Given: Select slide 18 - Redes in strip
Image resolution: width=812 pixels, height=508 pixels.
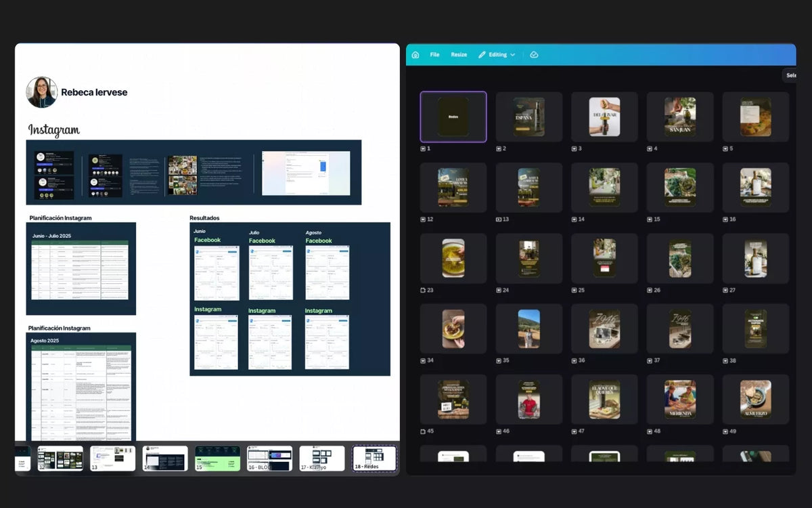Looking at the screenshot, I should coord(375,459).
